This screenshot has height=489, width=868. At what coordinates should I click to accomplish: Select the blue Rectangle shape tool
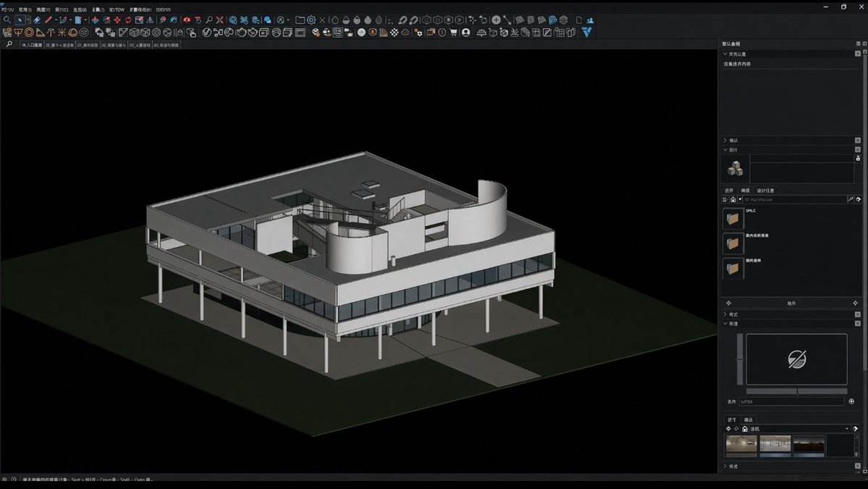point(78,20)
